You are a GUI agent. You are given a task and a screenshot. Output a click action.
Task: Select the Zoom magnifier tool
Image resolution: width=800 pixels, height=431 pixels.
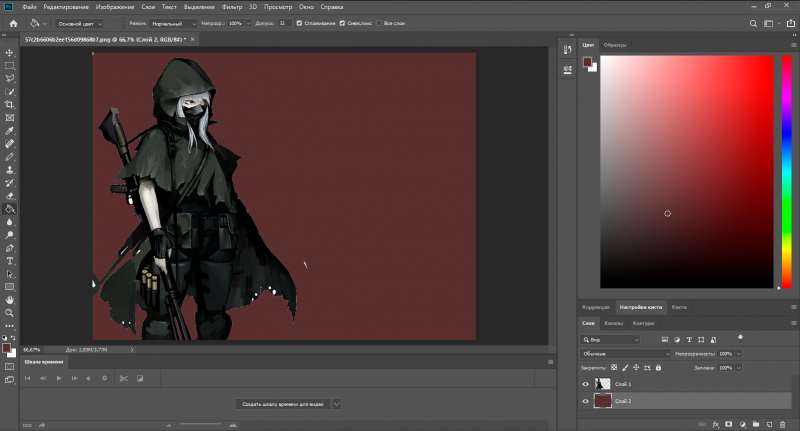(x=10, y=312)
